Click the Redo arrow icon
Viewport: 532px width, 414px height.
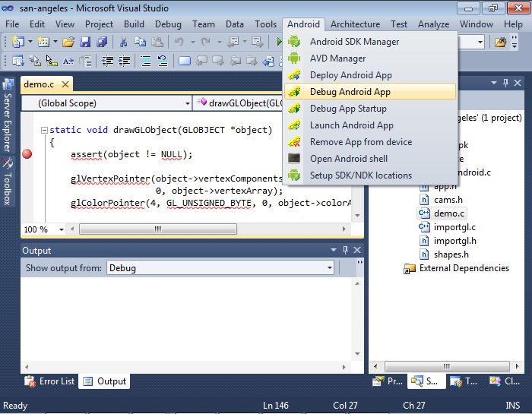[x=206, y=42]
